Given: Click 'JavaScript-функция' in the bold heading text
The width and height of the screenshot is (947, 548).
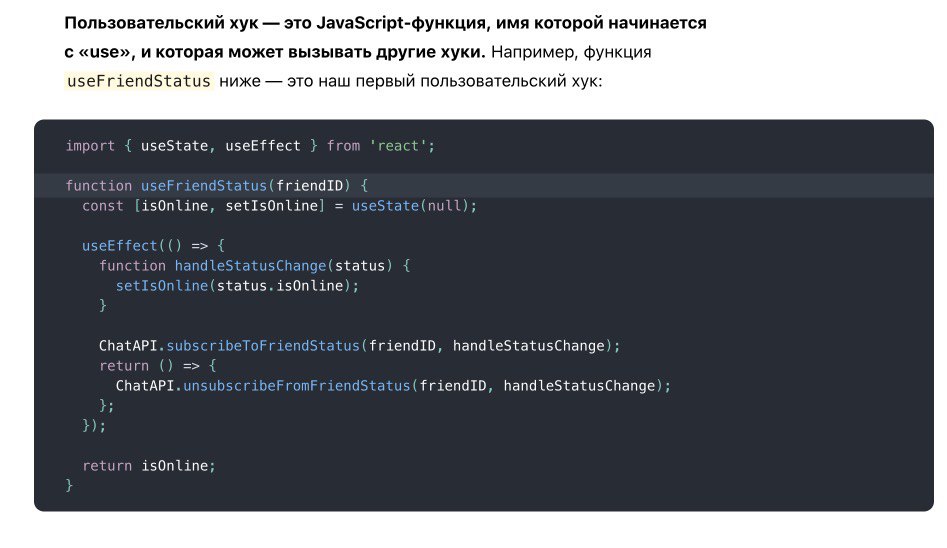Looking at the screenshot, I should [402, 24].
